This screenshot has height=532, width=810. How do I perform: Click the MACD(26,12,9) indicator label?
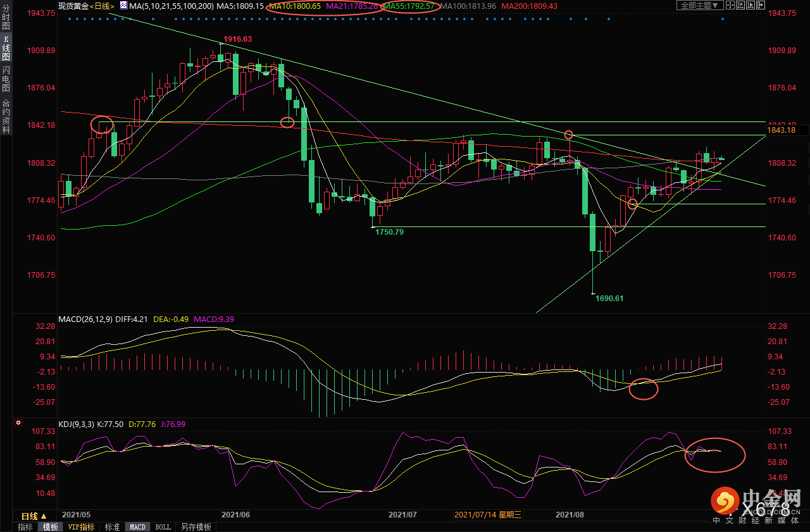tap(85, 319)
